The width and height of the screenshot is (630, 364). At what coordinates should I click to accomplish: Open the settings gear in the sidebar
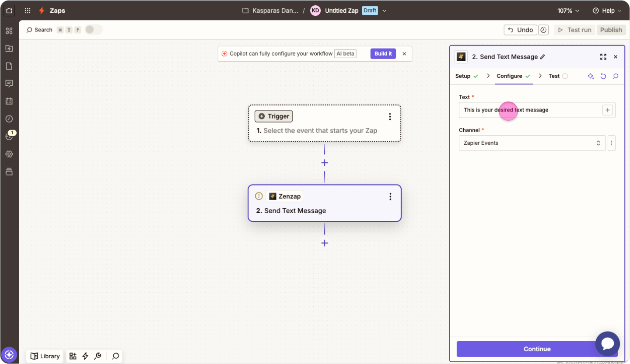point(9,154)
